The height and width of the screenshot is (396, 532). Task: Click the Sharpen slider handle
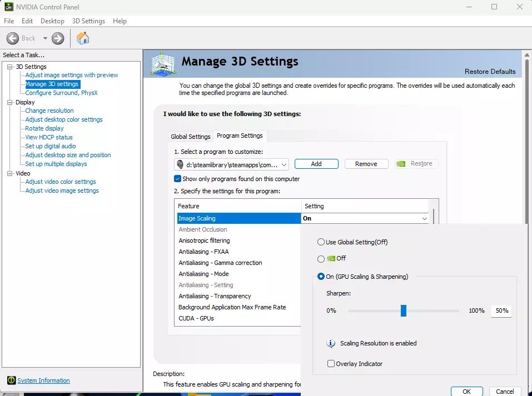404,310
